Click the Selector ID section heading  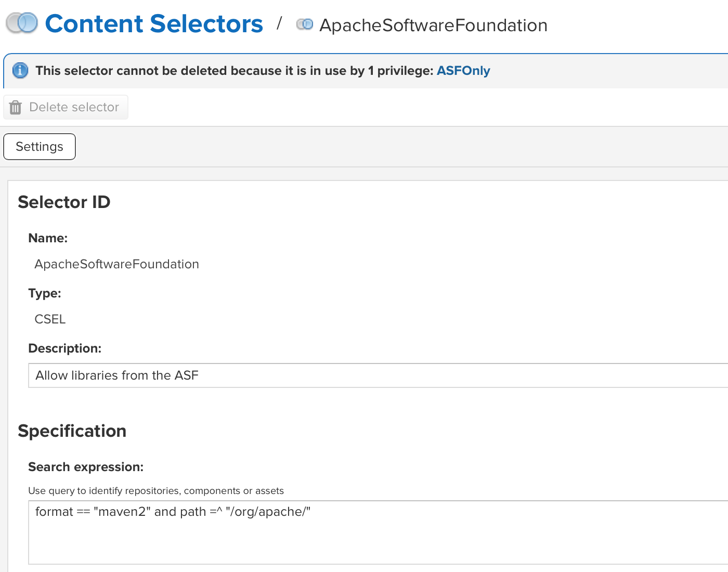(64, 202)
